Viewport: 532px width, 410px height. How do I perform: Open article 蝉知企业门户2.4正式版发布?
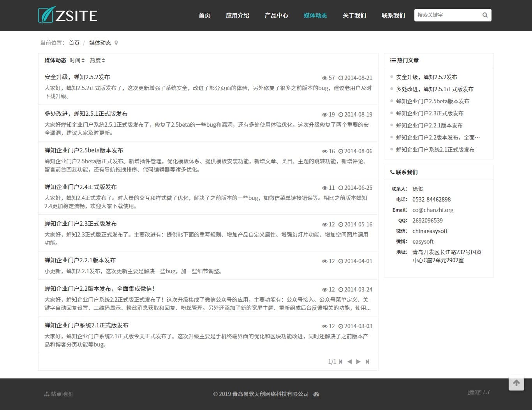pos(81,187)
